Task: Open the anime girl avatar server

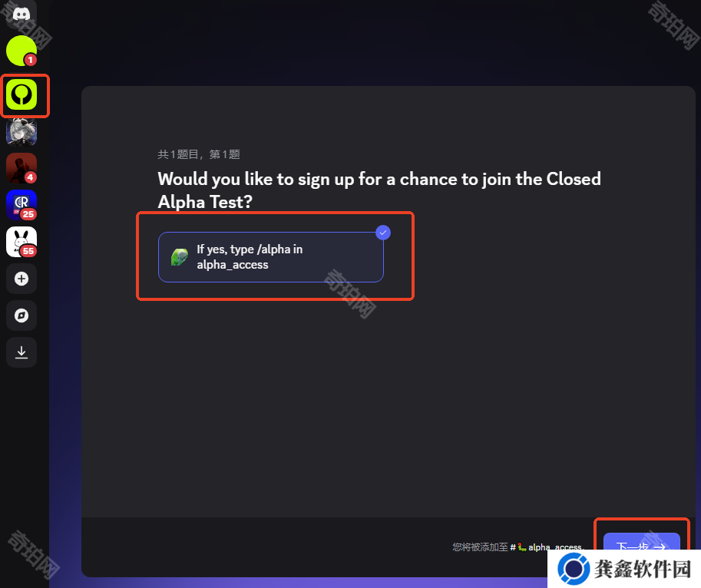Action: coord(21,132)
